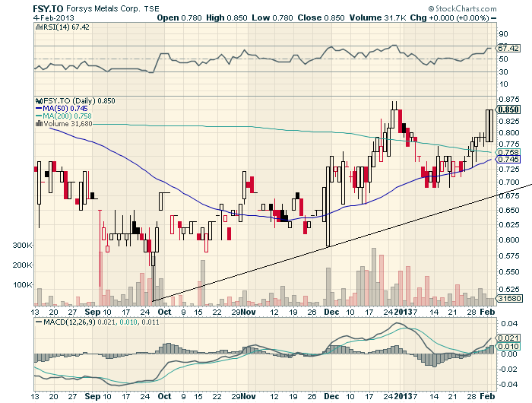Click the 300K volume axis label
This screenshot has height=403, width=532.
coord(22,245)
